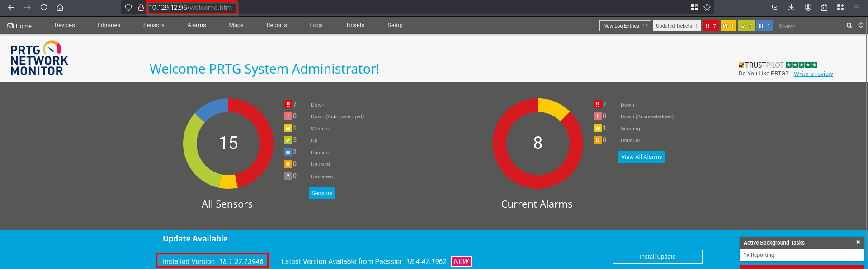This screenshot has height=269, width=868.
Task: Click the Update Available heading
Action: pos(195,239)
